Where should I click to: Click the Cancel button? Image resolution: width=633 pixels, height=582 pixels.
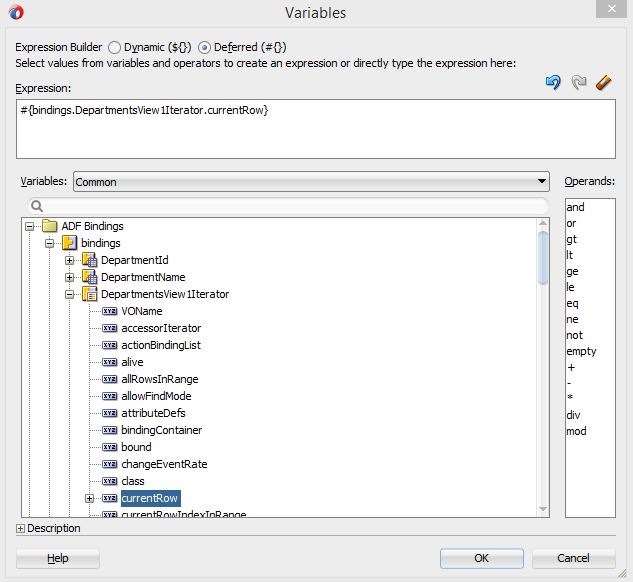(573, 558)
